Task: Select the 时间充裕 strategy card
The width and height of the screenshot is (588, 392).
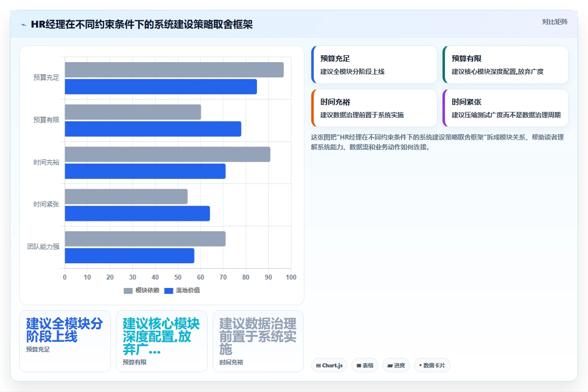Action: [374, 108]
